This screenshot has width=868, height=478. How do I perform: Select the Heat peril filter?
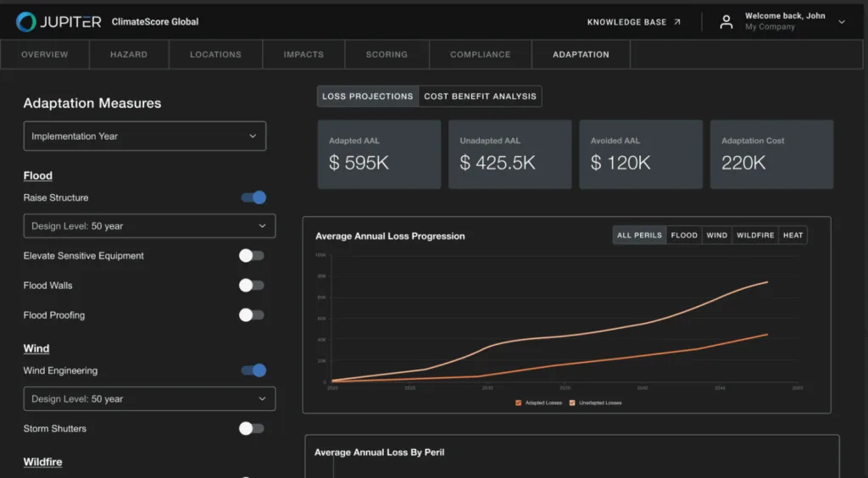(x=793, y=236)
